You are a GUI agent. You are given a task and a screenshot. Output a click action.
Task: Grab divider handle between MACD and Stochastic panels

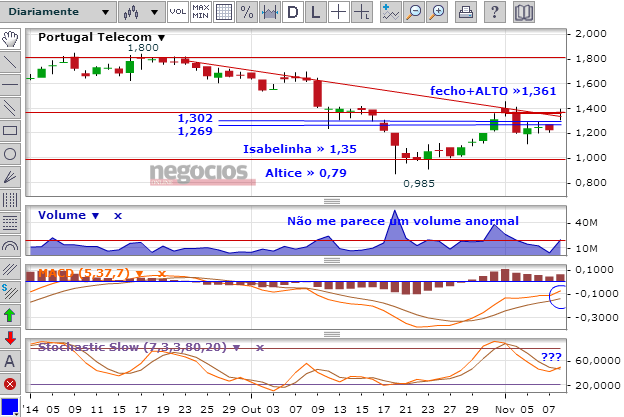click(x=332, y=334)
